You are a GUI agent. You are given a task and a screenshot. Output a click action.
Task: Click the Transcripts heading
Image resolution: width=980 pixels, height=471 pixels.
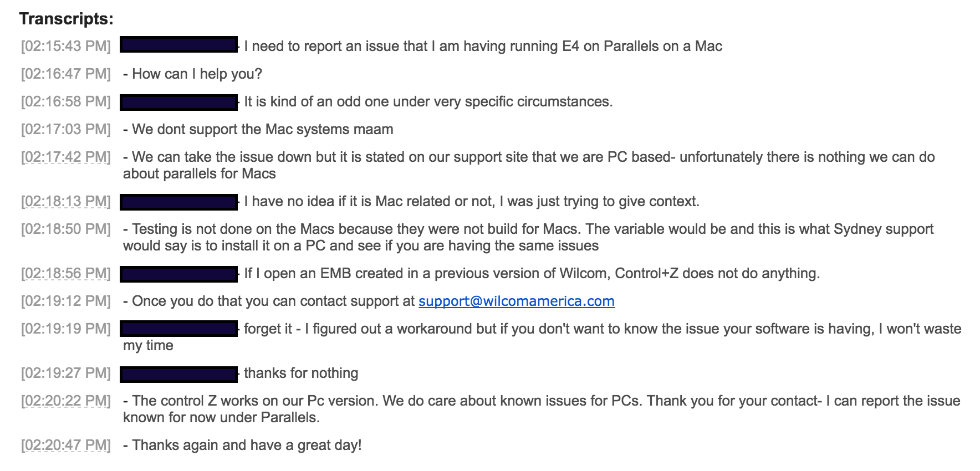pyautogui.click(x=66, y=19)
